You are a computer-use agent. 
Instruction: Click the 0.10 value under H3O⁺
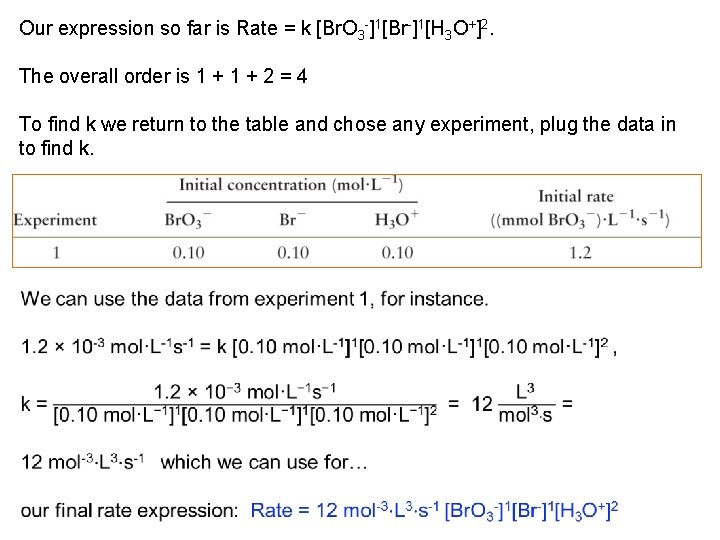(x=397, y=252)
